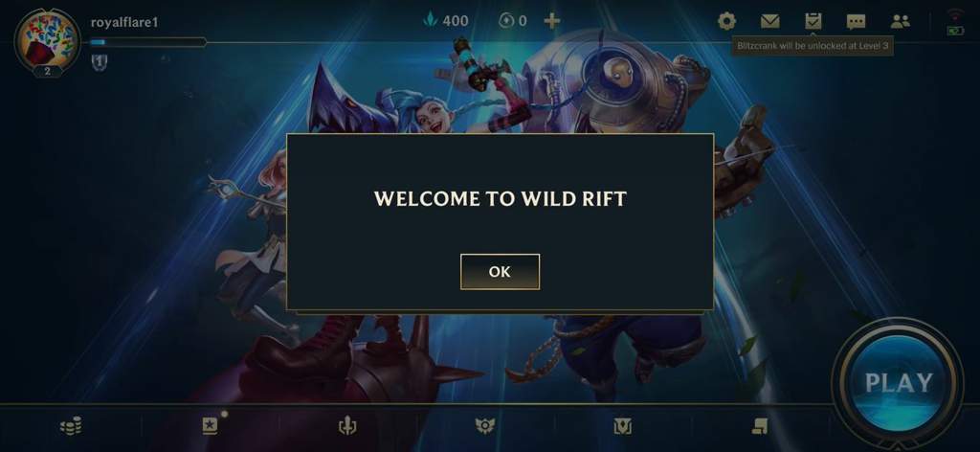This screenshot has height=452, width=980.
Task: Open the chat messages icon
Action: point(856,22)
